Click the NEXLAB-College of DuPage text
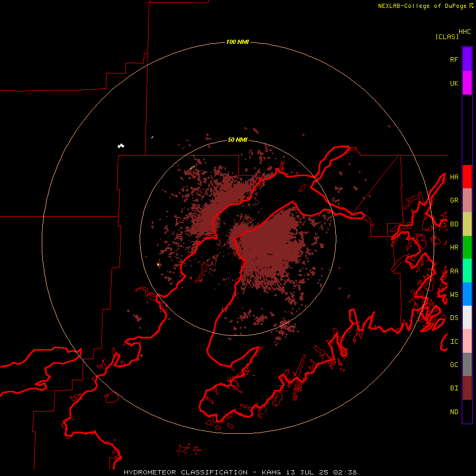Screen dimensions: 476x476 (x=422, y=6)
